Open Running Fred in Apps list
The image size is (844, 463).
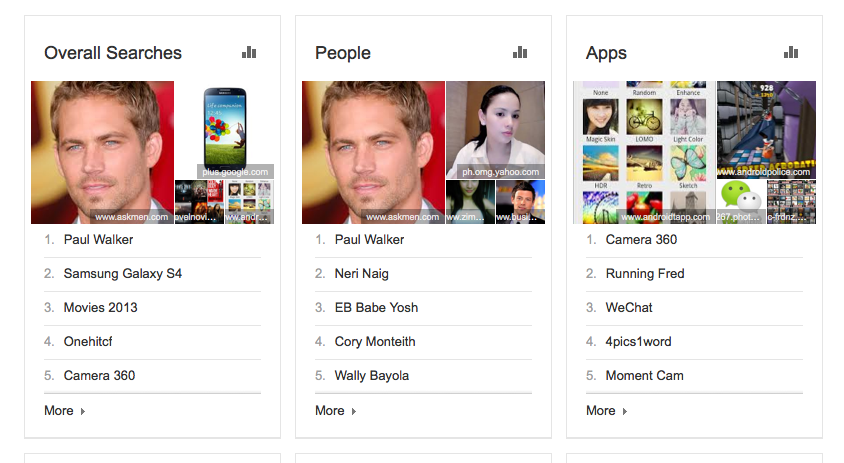pyautogui.click(x=645, y=273)
